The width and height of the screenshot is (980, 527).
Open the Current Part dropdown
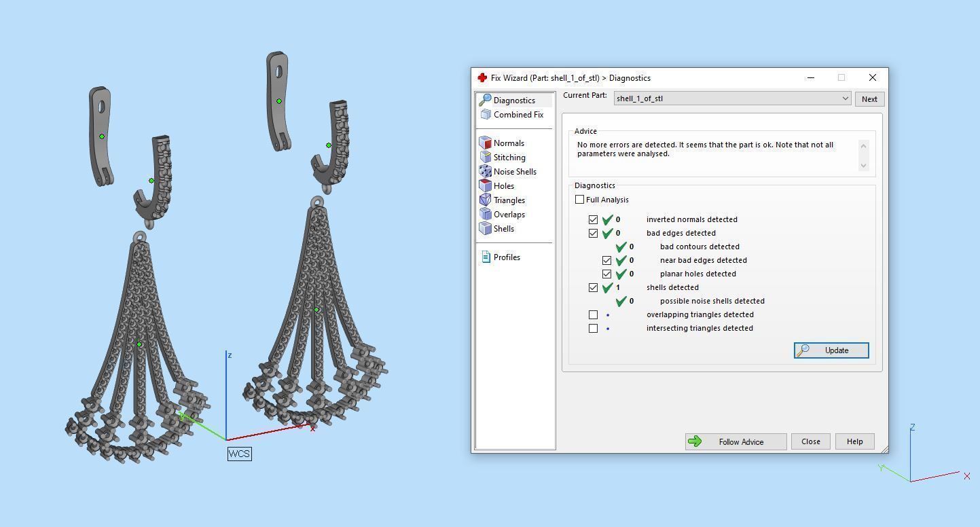(x=732, y=98)
